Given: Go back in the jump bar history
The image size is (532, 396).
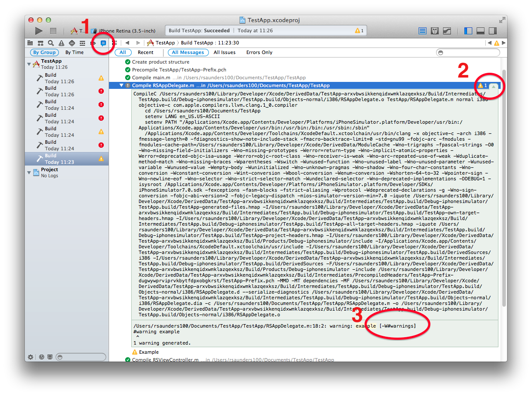Looking at the screenshot, I should tap(127, 43).
